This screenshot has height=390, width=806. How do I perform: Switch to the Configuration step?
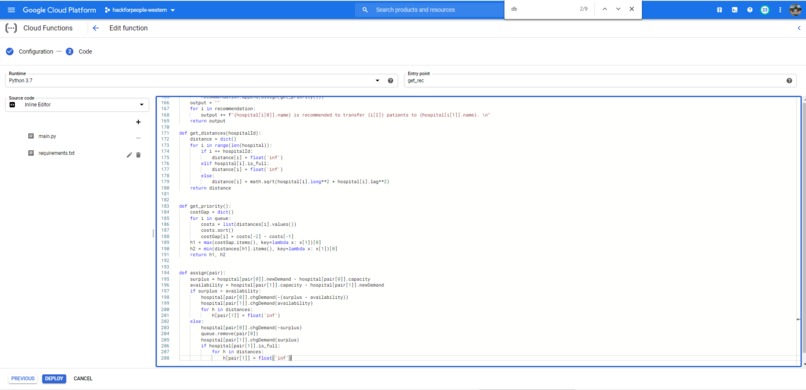coord(29,51)
